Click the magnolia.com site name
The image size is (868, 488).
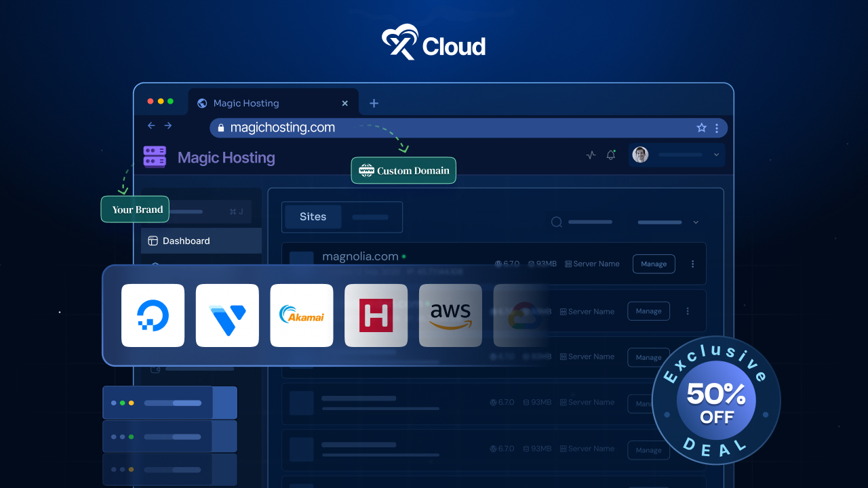point(359,256)
